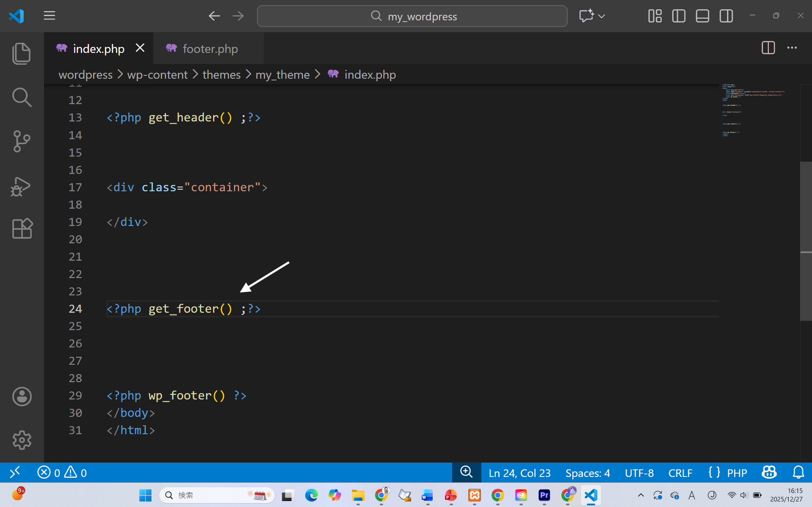Open the Extensions view
The height and width of the screenshot is (507, 812).
tap(22, 229)
